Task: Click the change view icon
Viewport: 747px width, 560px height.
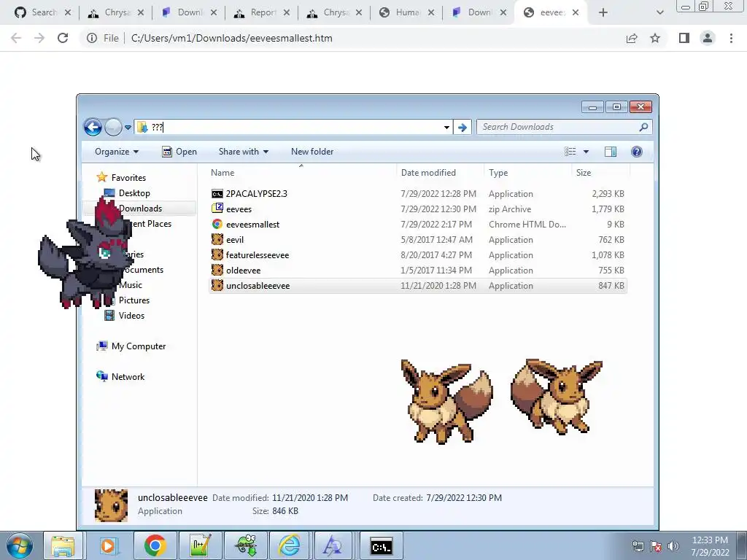Action: [570, 152]
